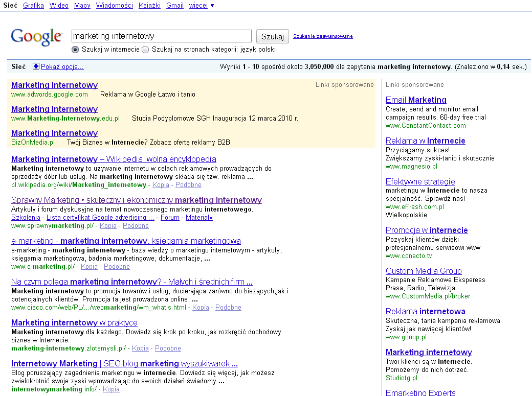Click Podobne for e-marketing.pl result

(x=117, y=267)
